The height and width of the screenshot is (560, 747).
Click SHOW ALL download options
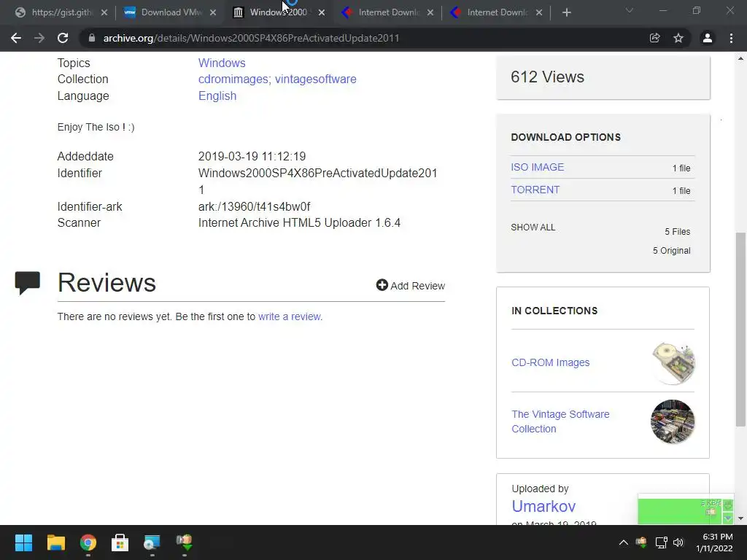pyautogui.click(x=533, y=227)
